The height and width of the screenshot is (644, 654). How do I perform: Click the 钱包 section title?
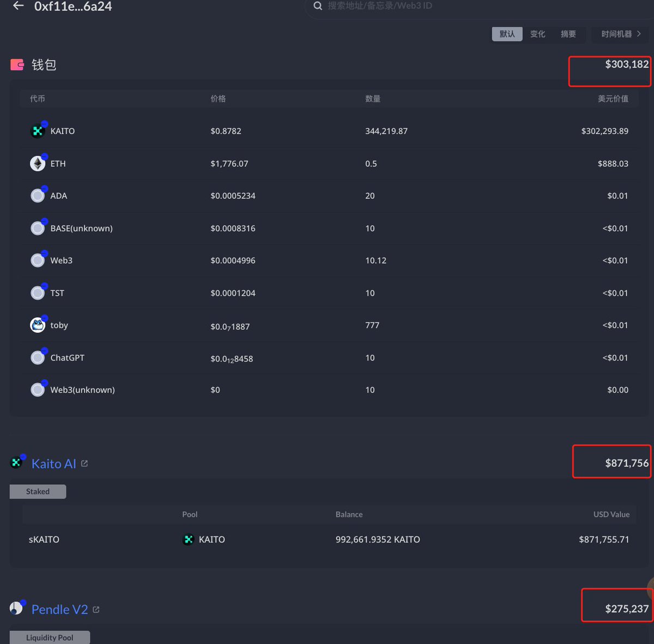44,65
